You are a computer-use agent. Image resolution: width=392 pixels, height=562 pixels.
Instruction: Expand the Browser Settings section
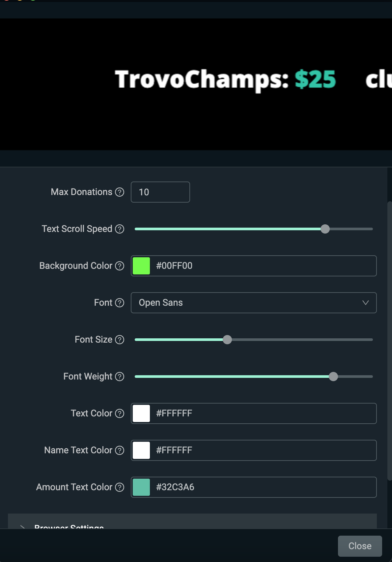(192, 522)
